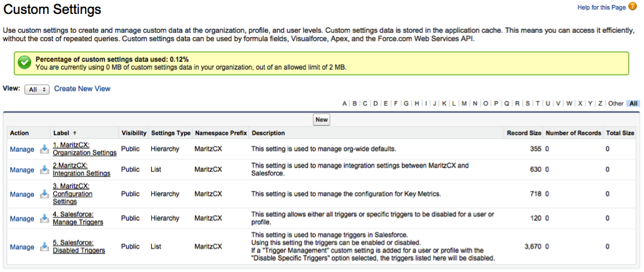Open 3. MaritzCX: Configuration Settings label
Screen dimensions: 644x272
pyautogui.click(x=74, y=194)
